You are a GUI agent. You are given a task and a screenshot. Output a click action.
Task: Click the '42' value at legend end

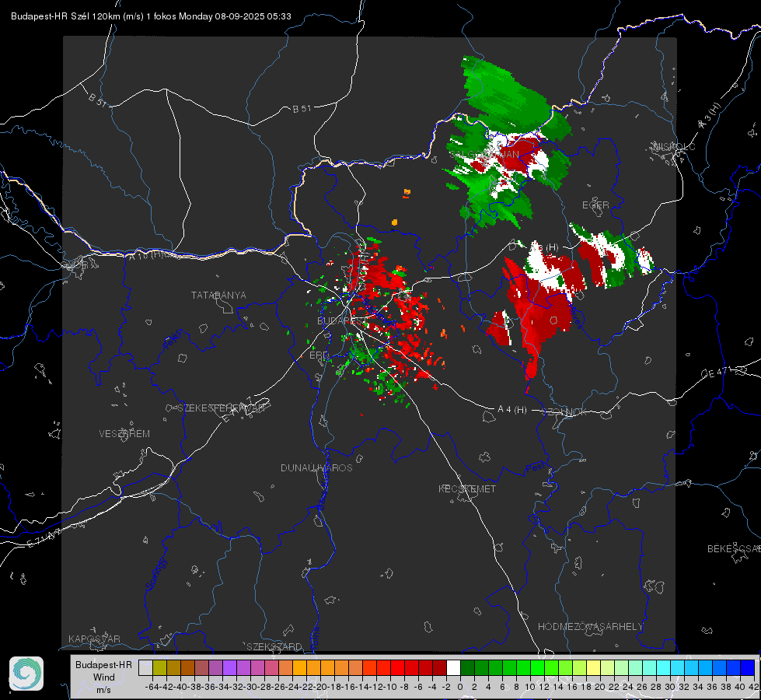click(753, 687)
